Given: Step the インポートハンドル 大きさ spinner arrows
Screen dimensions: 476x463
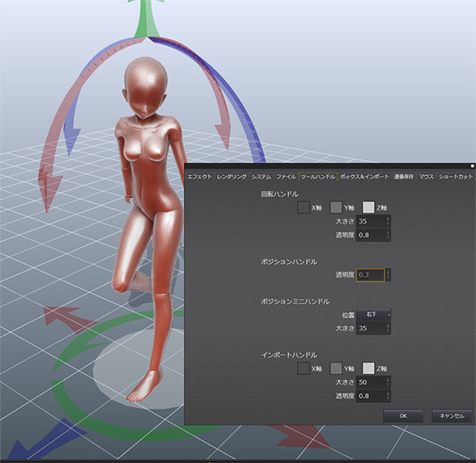Looking at the screenshot, I should click(388, 382).
